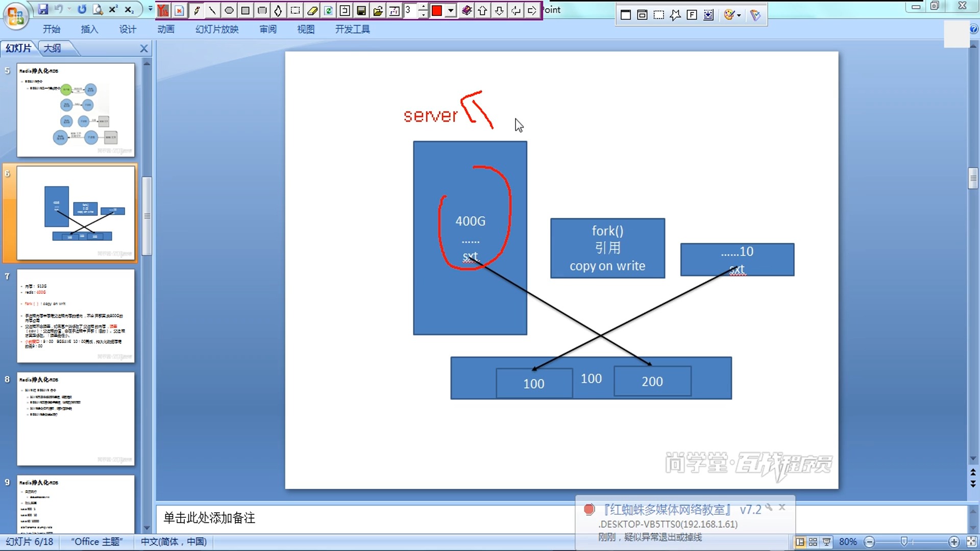980x551 pixels.
Task: Open the 设计 ribbon tab
Action: 128,29
